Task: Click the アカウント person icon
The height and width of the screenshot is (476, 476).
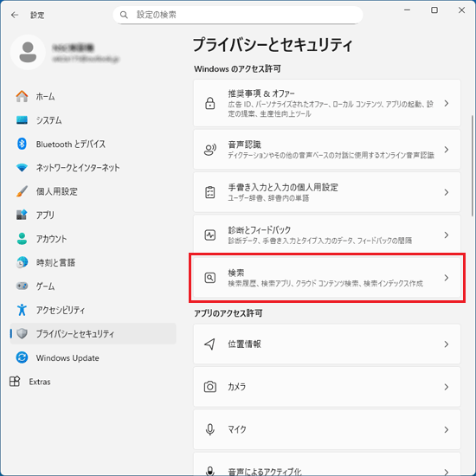Action: [x=22, y=239]
